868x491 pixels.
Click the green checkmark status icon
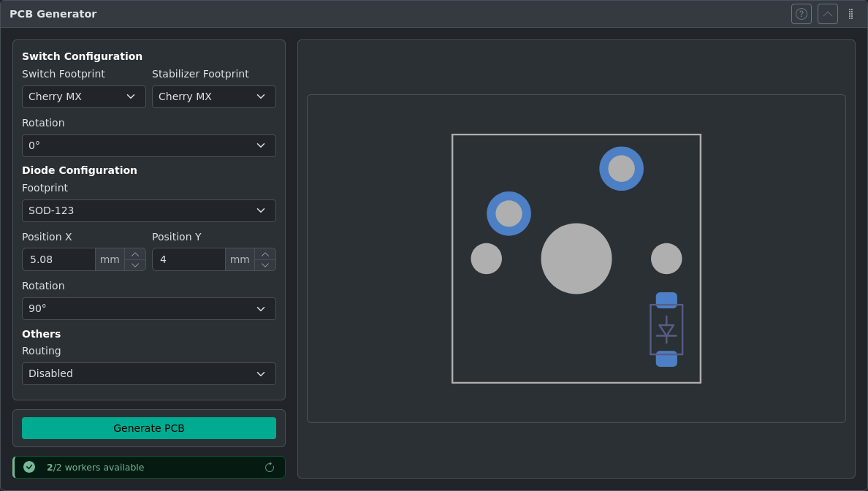[x=28, y=467]
